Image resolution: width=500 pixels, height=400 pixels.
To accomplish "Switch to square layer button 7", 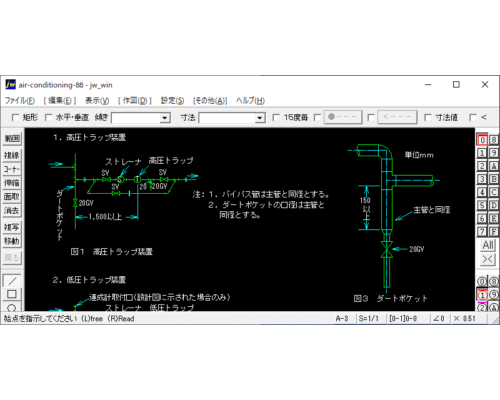I will coord(482,231).
